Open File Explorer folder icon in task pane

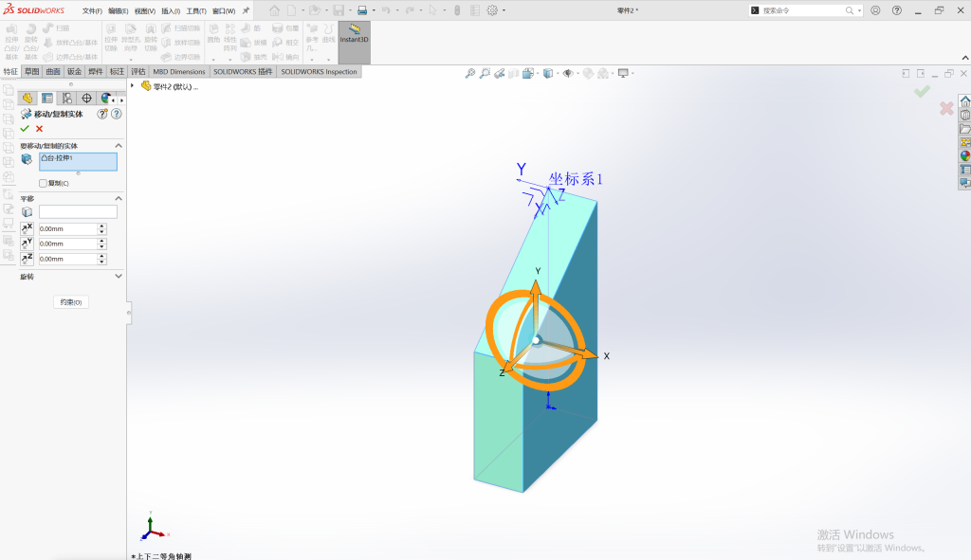tap(964, 129)
